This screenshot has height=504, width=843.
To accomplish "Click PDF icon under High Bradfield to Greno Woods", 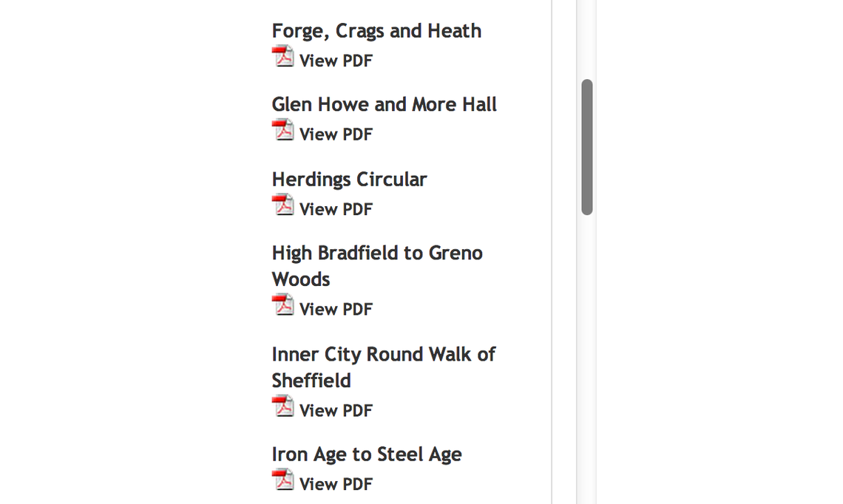I will [x=282, y=305].
